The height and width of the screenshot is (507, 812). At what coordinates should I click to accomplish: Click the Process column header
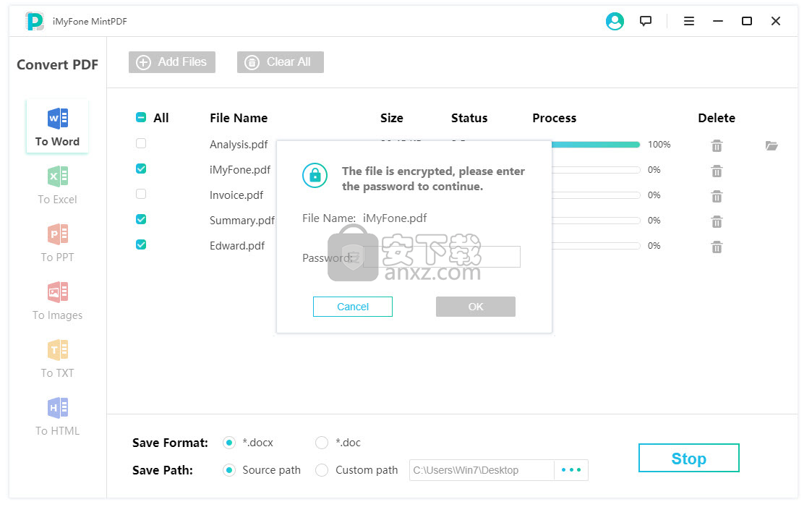tap(554, 118)
